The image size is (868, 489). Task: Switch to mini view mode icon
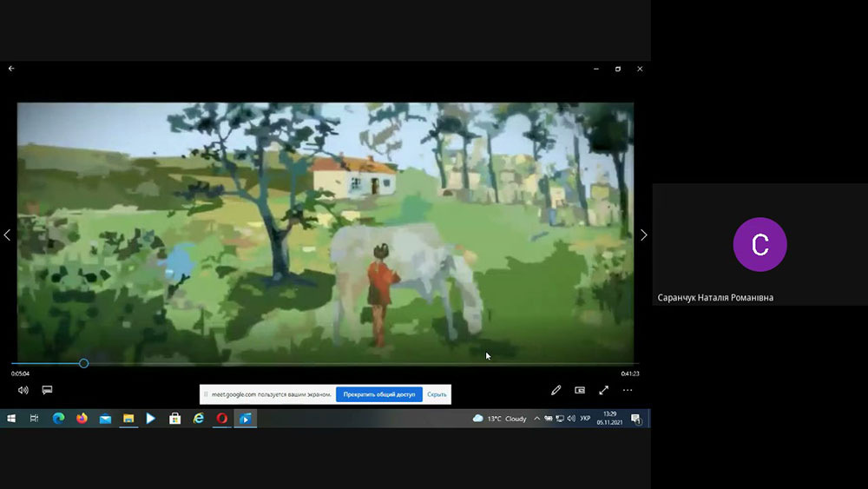click(580, 391)
